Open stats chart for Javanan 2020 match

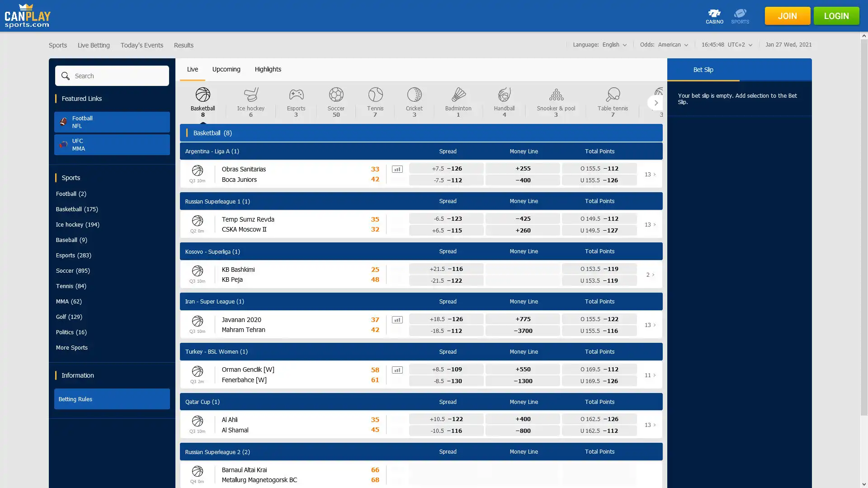(x=397, y=320)
